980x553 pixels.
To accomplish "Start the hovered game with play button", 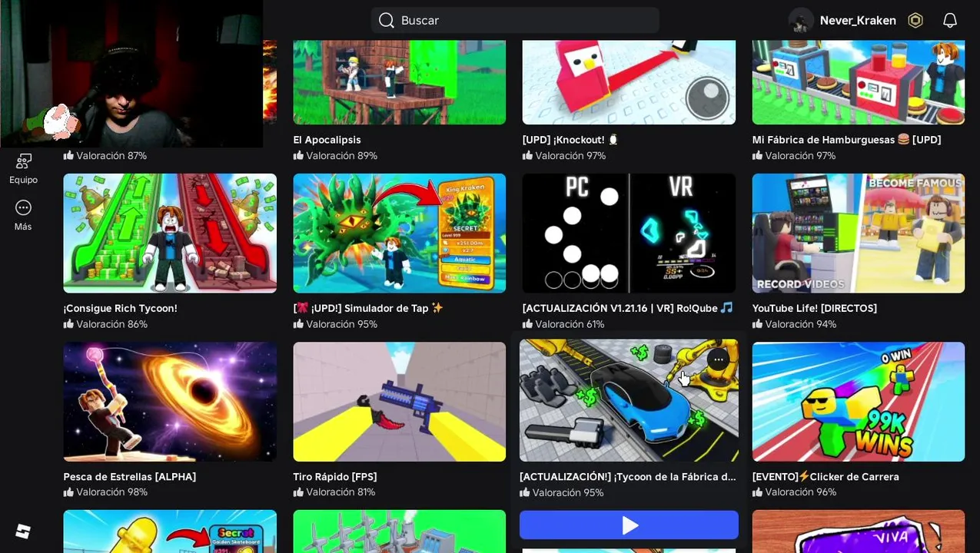I will pos(629,525).
